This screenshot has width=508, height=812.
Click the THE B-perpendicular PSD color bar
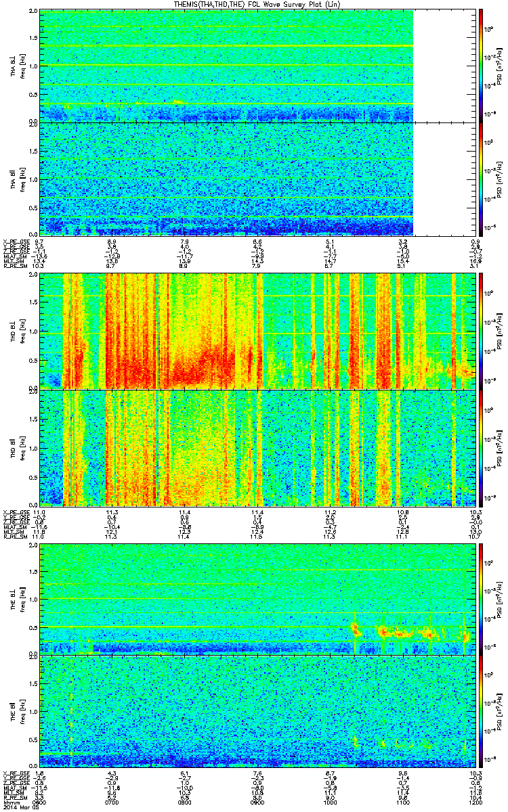pyautogui.click(x=480, y=599)
